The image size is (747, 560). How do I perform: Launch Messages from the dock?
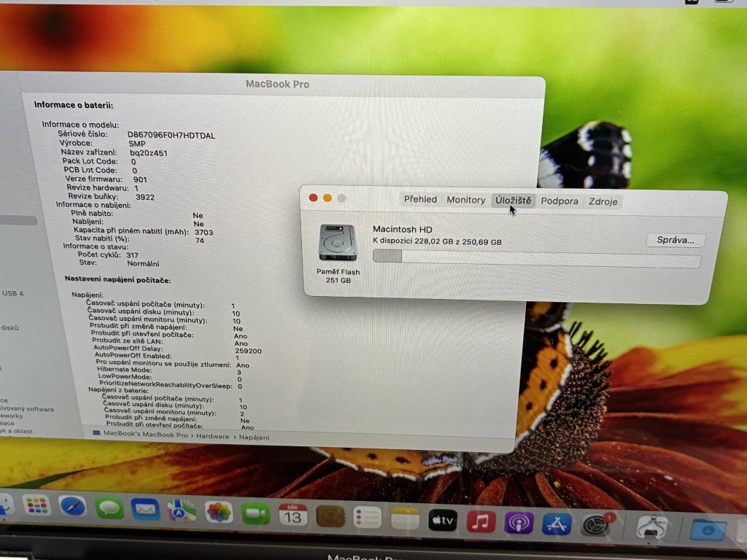pos(109,507)
